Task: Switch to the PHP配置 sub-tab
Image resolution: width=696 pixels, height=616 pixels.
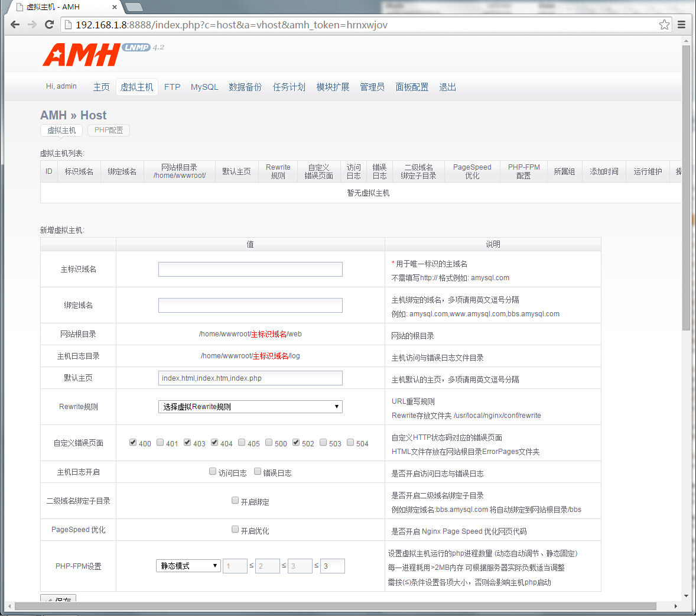Action: click(x=109, y=130)
